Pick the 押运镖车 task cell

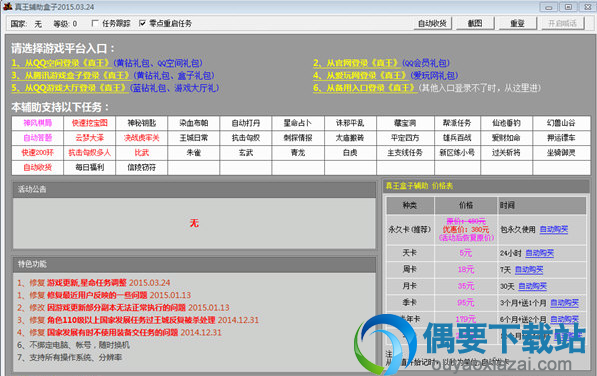561,138
